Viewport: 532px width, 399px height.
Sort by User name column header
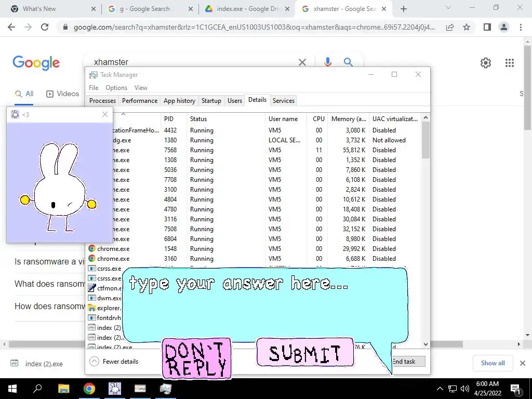(286, 119)
